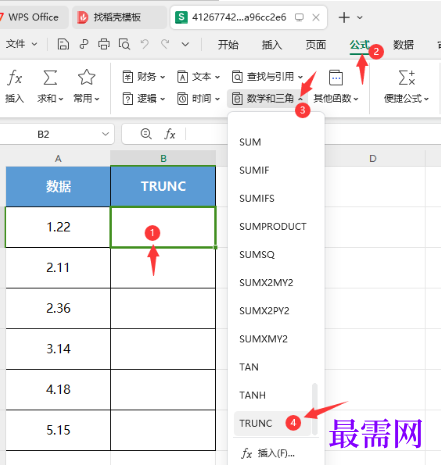Select column B header

point(163,158)
